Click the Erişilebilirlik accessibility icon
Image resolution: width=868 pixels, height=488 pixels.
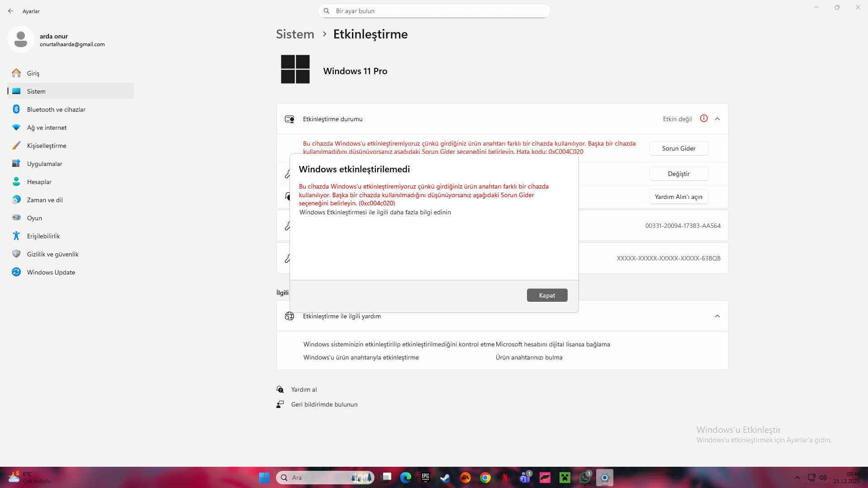click(16, 236)
